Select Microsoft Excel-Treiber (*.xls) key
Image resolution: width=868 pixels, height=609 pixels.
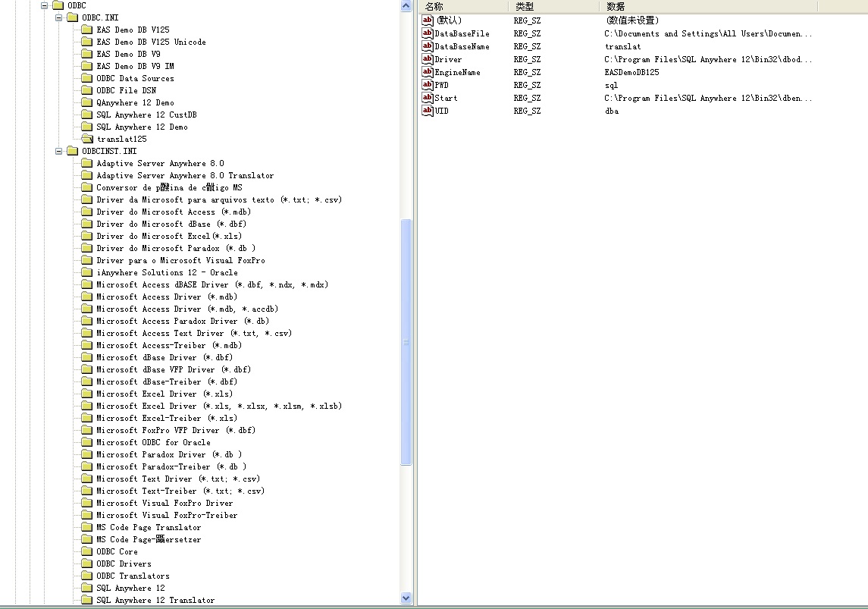click(x=167, y=418)
